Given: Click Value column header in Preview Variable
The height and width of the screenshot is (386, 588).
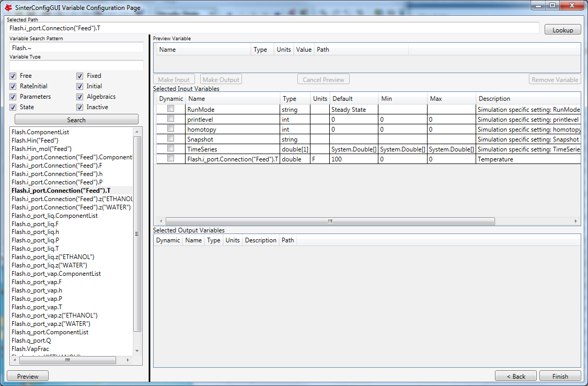Looking at the screenshot, I should coord(304,50).
